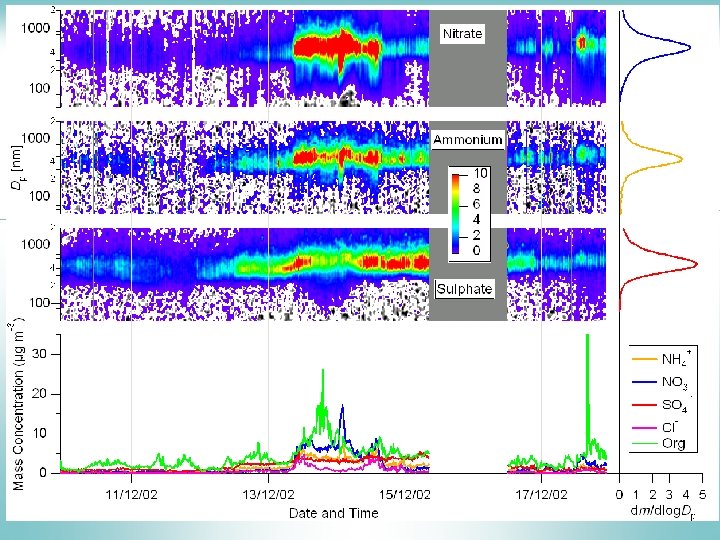Click the Date and Time axis title
Screen dimensions: 720x540
tap(334, 513)
